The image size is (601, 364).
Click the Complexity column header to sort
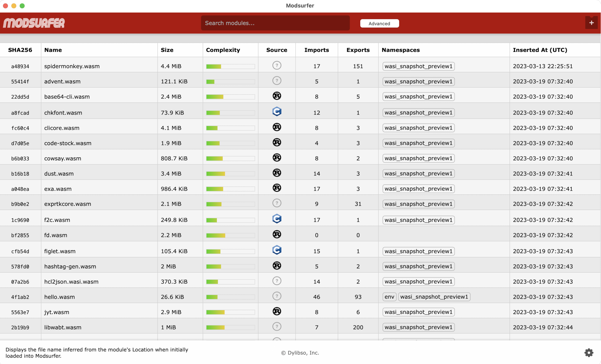(223, 50)
